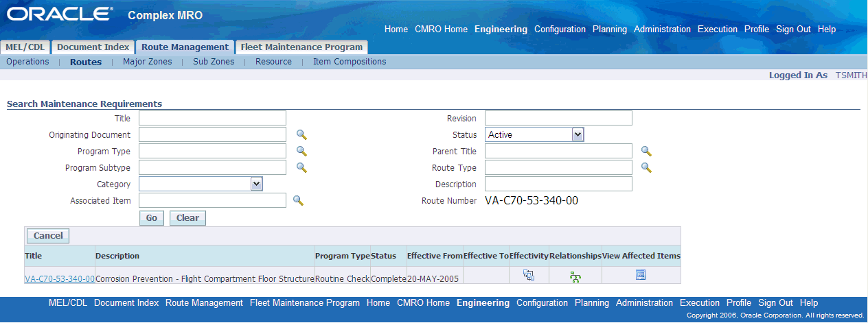The height and width of the screenshot is (323, 868).
Task: Open Associated Item lookup magnifier
Action: click(x=298, y=200)
